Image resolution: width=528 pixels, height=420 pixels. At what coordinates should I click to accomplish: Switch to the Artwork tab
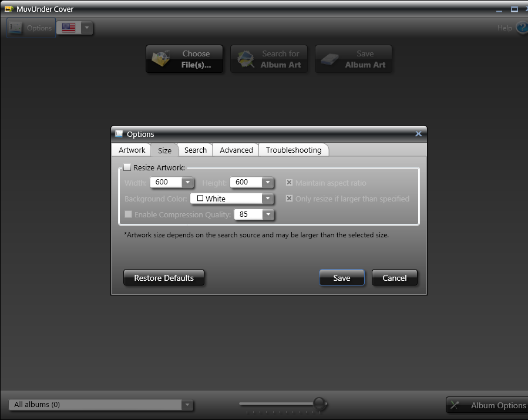(x=132, y=150)
